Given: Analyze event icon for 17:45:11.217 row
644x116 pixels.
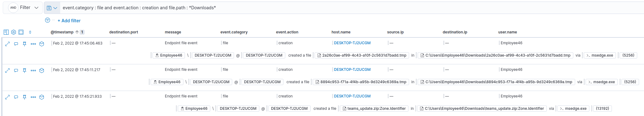Looking at the screenshot, I should point(42,71).
